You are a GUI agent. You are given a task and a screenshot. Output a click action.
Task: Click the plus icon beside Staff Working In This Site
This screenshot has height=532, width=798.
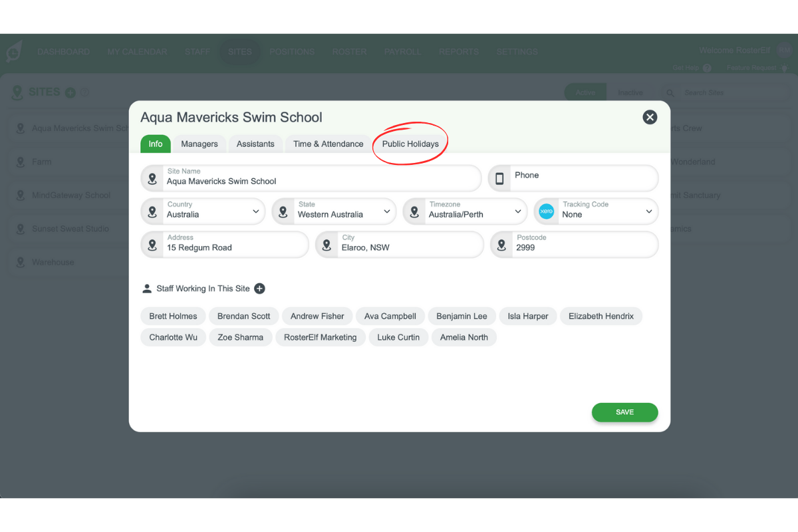coord(260,289)
